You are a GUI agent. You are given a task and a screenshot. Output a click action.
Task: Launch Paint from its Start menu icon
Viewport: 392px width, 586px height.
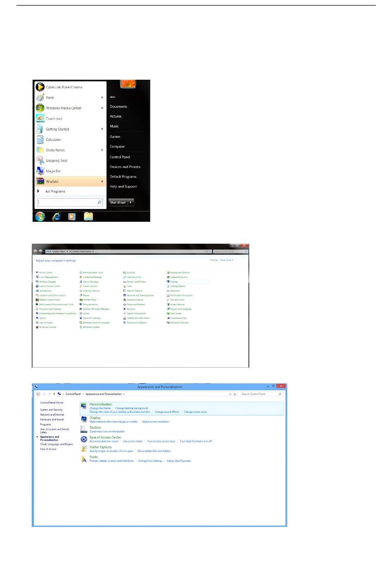(40, 97)
